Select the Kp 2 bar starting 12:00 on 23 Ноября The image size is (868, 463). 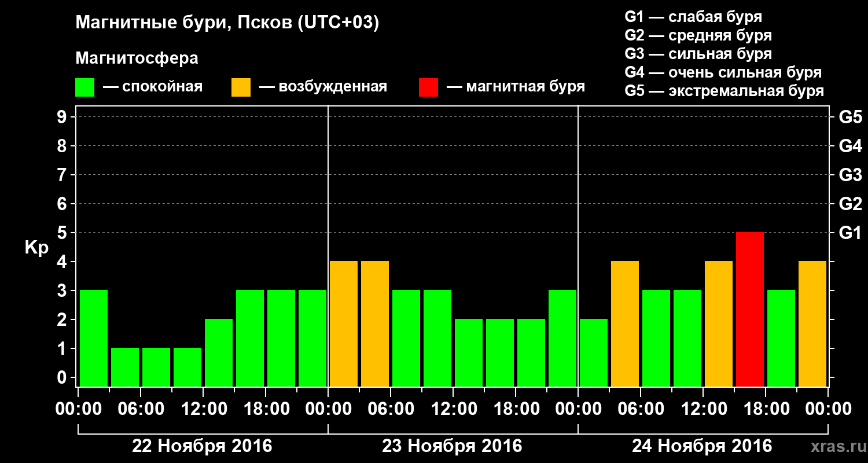tap(469, 352)
